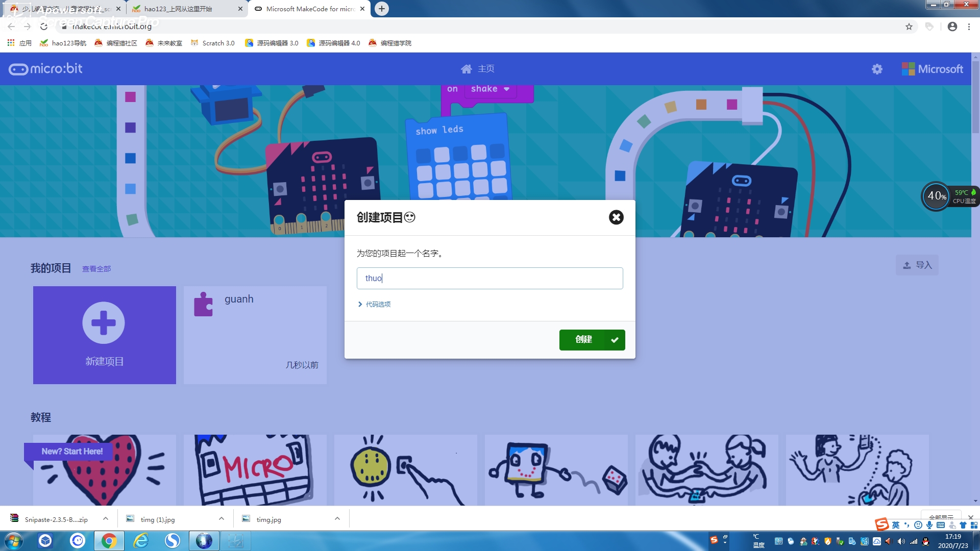Image resolution: width=980 pixels, height=551 pixels.
Task: Expand the 代码选项 section
Action: click(374, 305)
